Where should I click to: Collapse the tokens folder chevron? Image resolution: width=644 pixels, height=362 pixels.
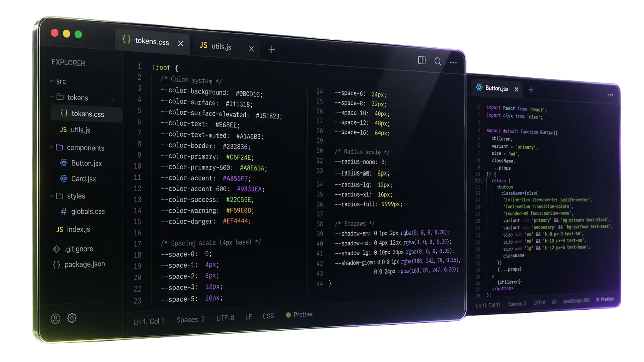(52, 97)
